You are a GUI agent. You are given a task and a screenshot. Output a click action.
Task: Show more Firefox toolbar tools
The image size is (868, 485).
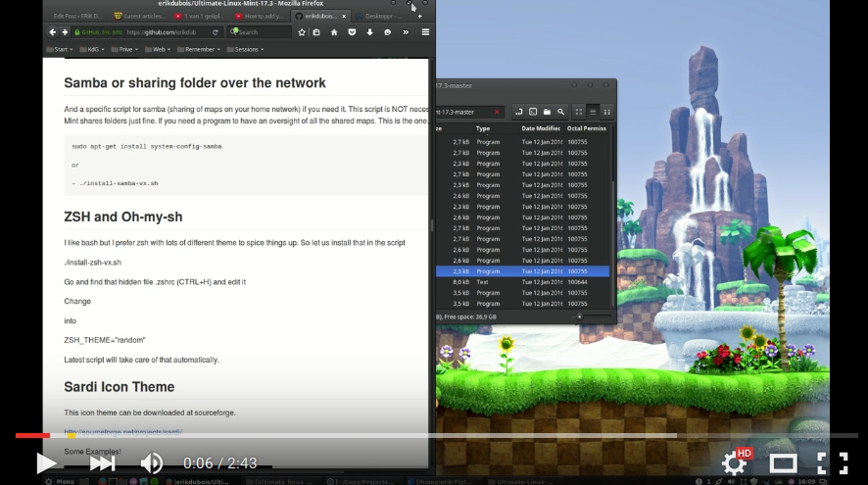pos(406,32)
